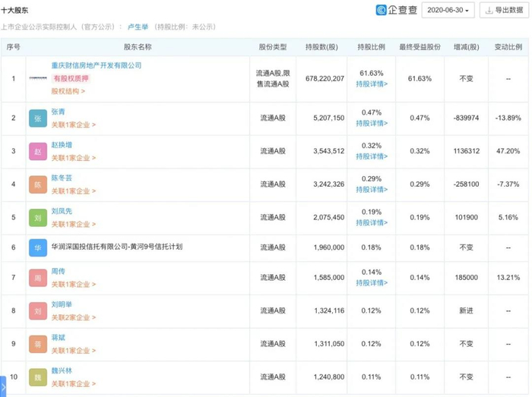Viewport: 532px width, 397px height.
Task: Expand the left-side blue arrow tab
Action: (x=4, y=387)
